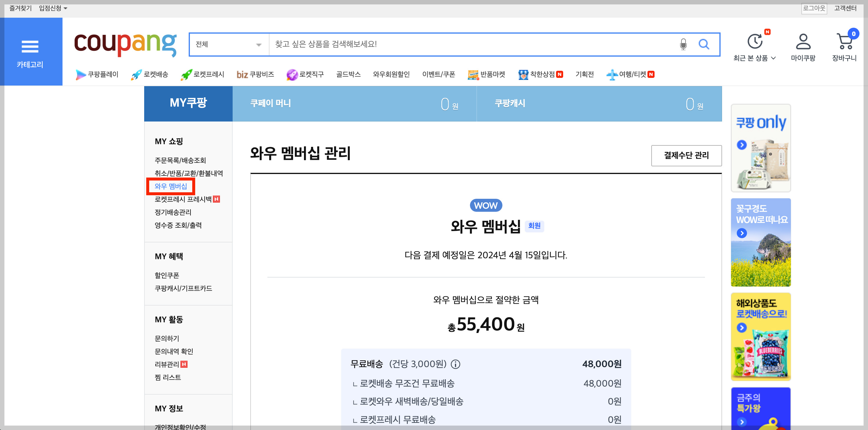This screenshot has width=868, height=430.
Task: Click the microphone voice search icon
Action: (x=683, y=44)
